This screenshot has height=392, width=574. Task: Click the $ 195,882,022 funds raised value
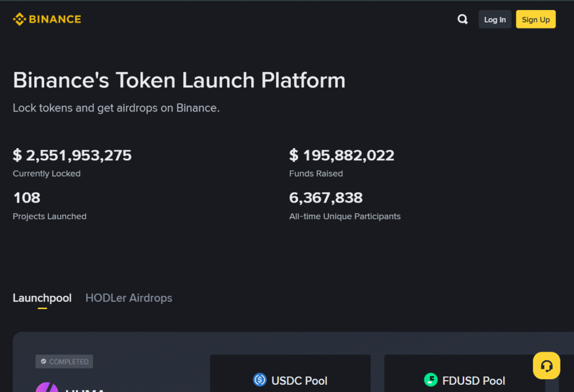coord(341,155)
